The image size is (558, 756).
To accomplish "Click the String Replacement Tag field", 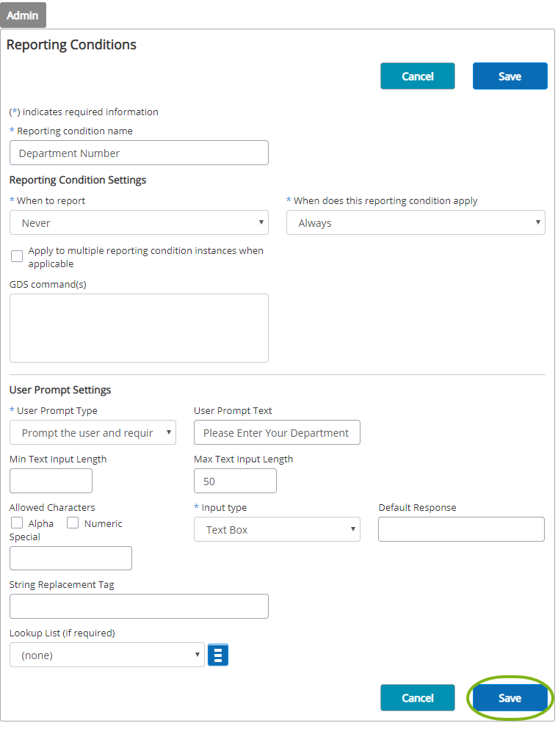I will [x=139, y=606].
